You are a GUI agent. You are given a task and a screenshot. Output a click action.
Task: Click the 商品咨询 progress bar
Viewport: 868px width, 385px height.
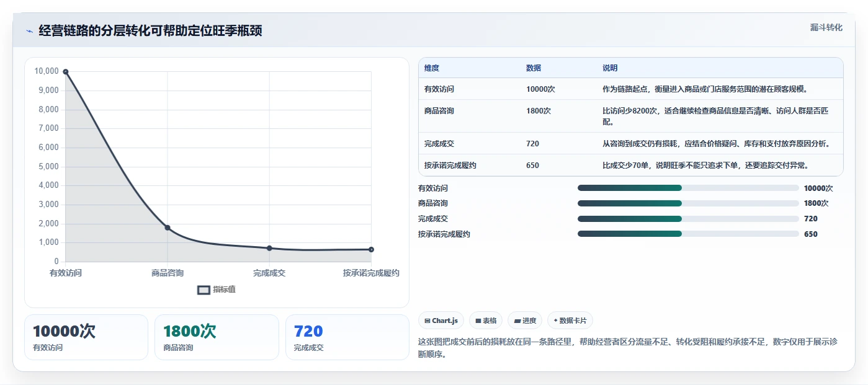[688, 203]
